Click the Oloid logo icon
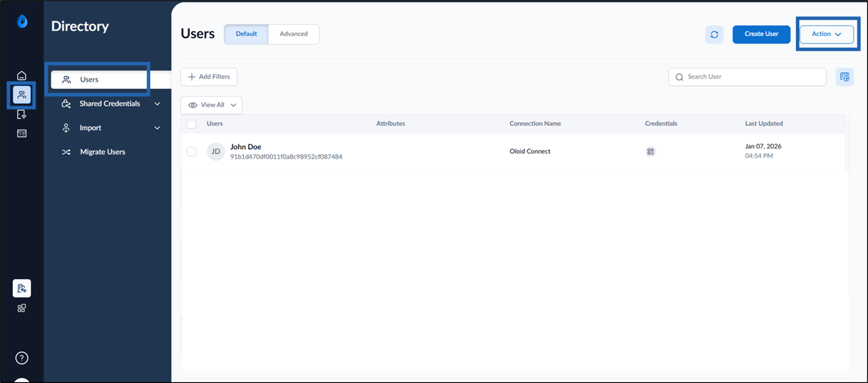This screenshot has width=868, height=383. click(x=22, y=21)
